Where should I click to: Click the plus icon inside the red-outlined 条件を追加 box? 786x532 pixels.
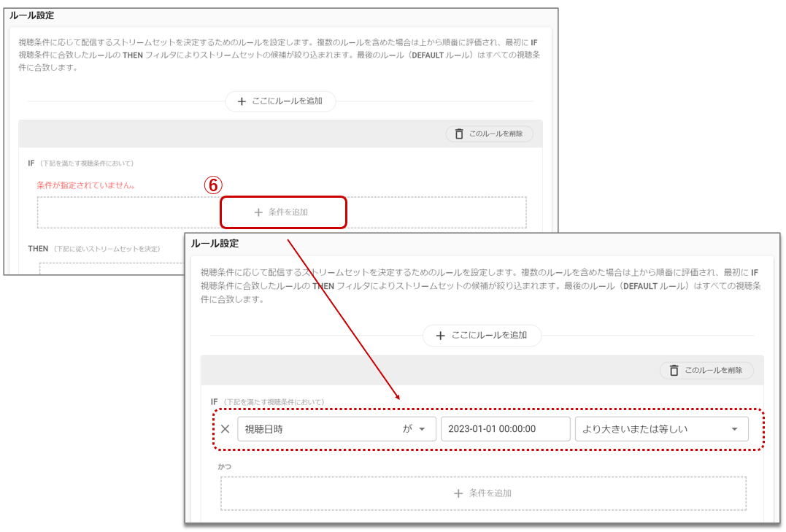(x=258, y=212)
